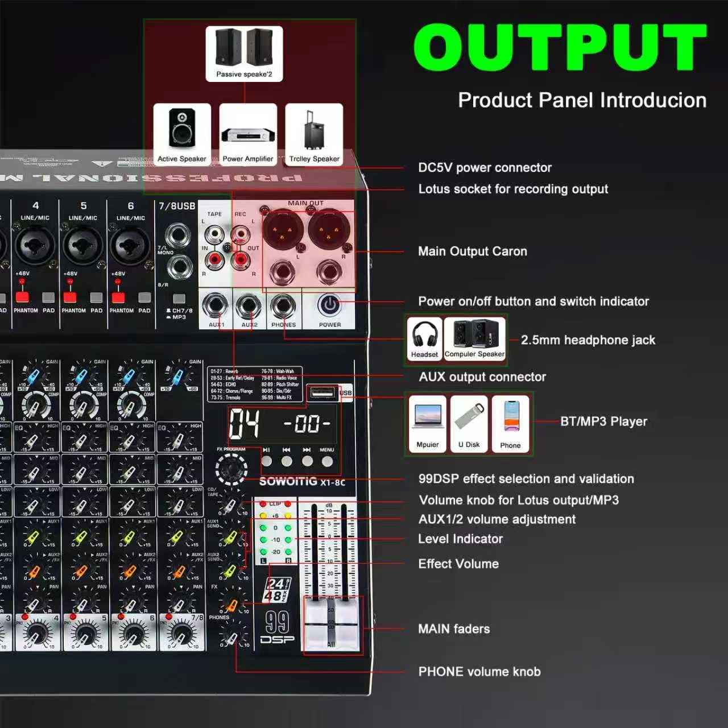Choose the Trolley Speaker image
Viewport: 728px width, 728px height.
(314, 135)
